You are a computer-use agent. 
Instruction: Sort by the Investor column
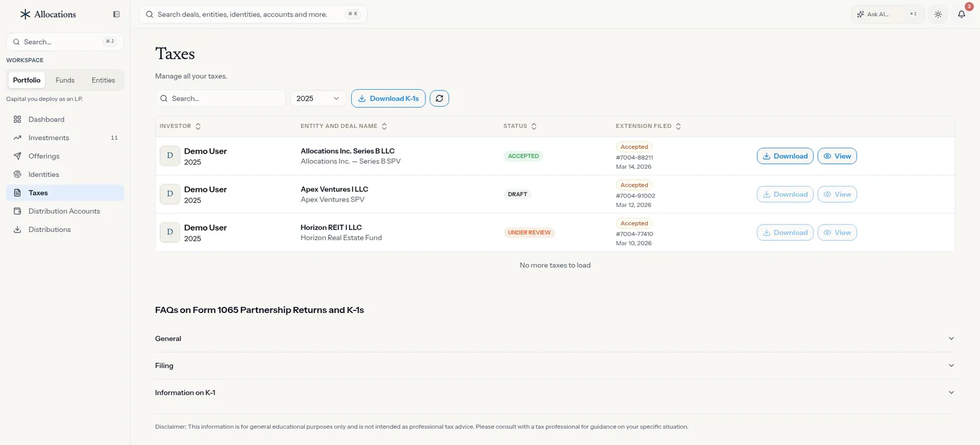click(180, 126)
